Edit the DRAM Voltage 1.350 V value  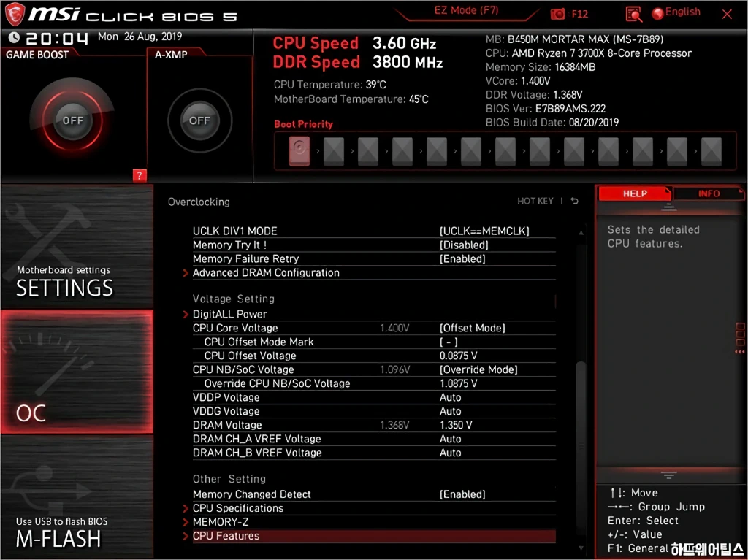click(x=456, y=425)
